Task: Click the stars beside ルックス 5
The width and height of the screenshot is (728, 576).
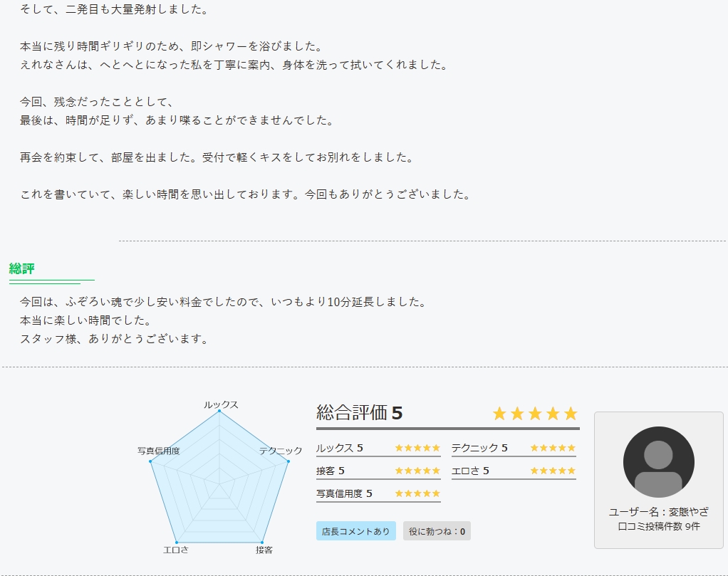Action: [x=417, y=448]
